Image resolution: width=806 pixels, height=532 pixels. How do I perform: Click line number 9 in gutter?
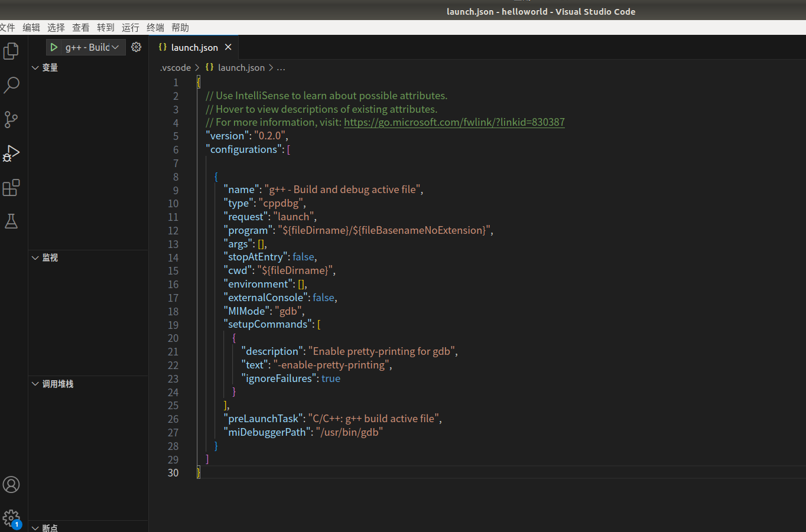click(x=175, y=190)
